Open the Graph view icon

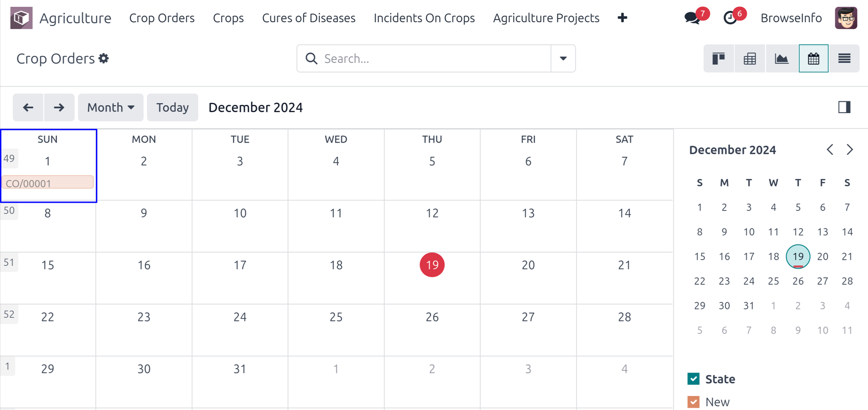(x=781, y=58)
